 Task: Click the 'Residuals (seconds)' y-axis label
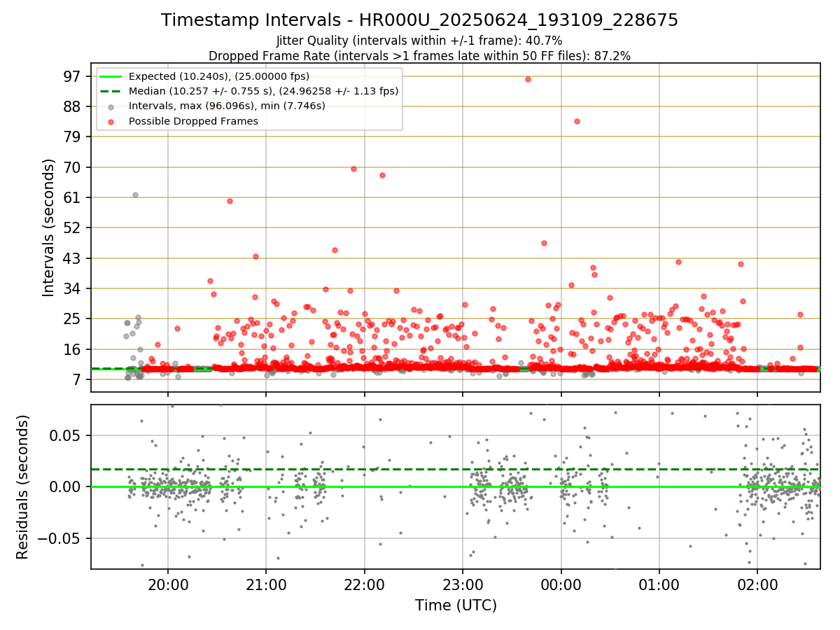tap(22, 486)
